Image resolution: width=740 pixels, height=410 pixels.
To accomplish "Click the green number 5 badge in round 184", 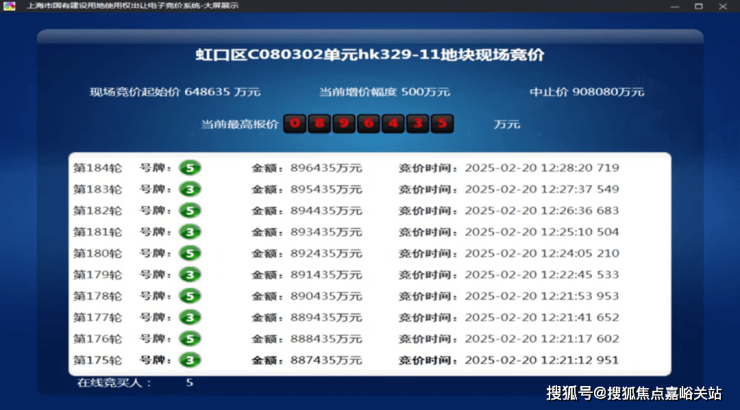I will point(190,168).
